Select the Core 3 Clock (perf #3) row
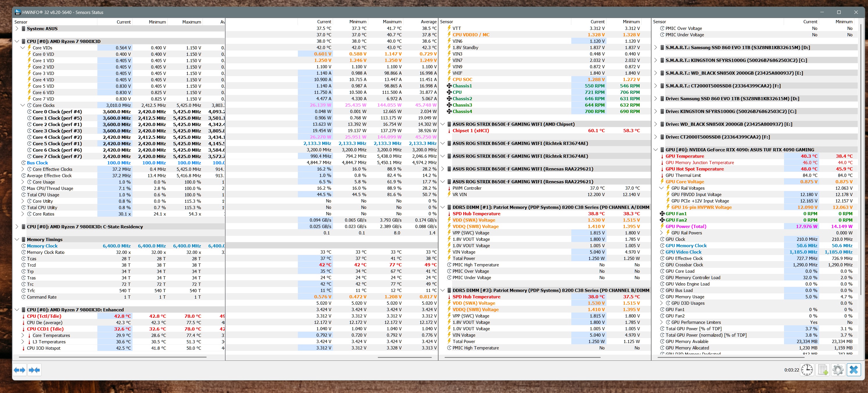Screen dimensions: 868x393 pos(119,131)
